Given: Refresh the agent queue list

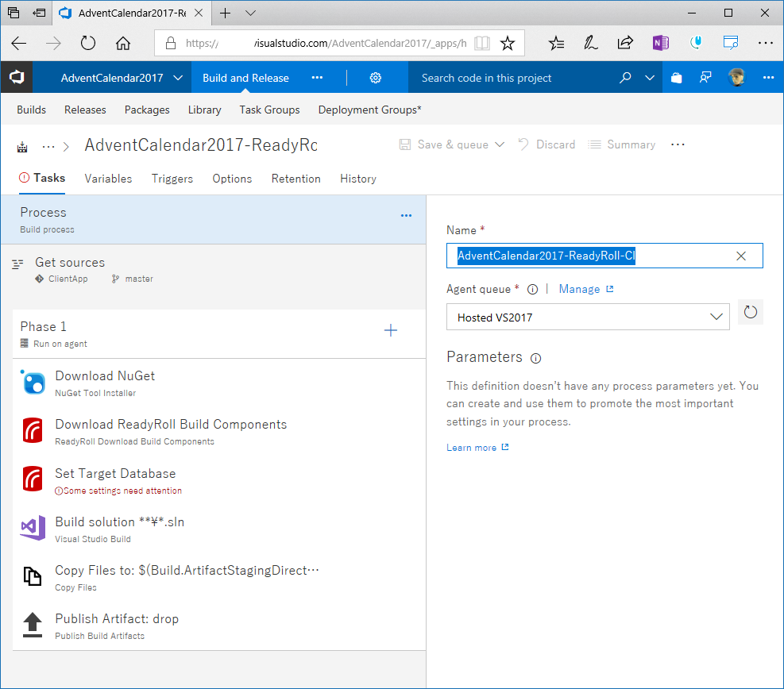Looking at the screenshot, I should click(751, 313).
